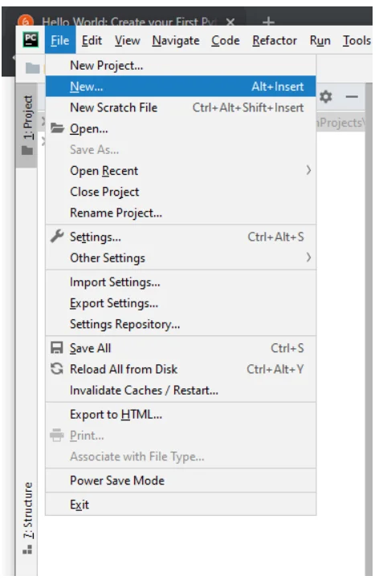Click the open folder icon beside Open

[x=57, y=128]
